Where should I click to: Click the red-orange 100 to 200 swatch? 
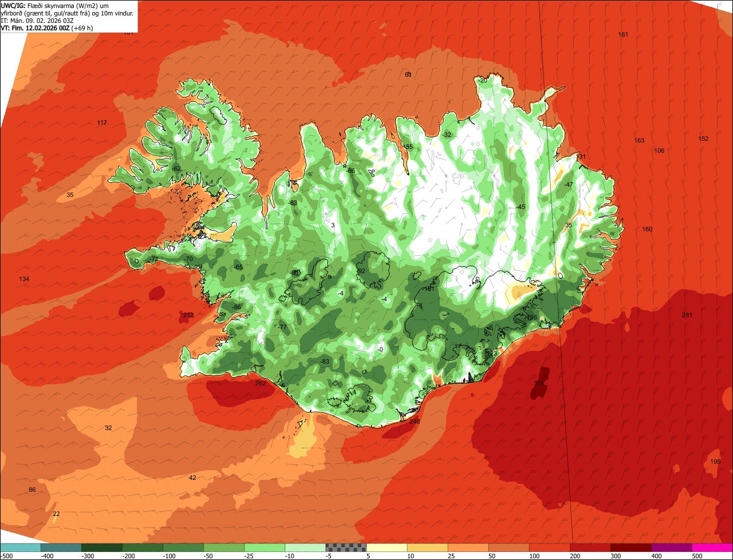(550, 547)
